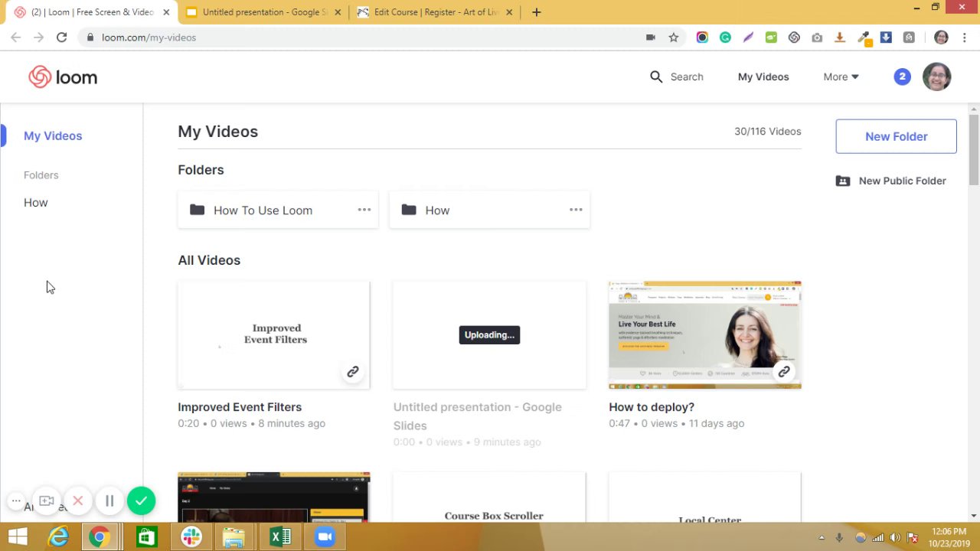Open Slack from the taskbar

[x=191, y=537]
